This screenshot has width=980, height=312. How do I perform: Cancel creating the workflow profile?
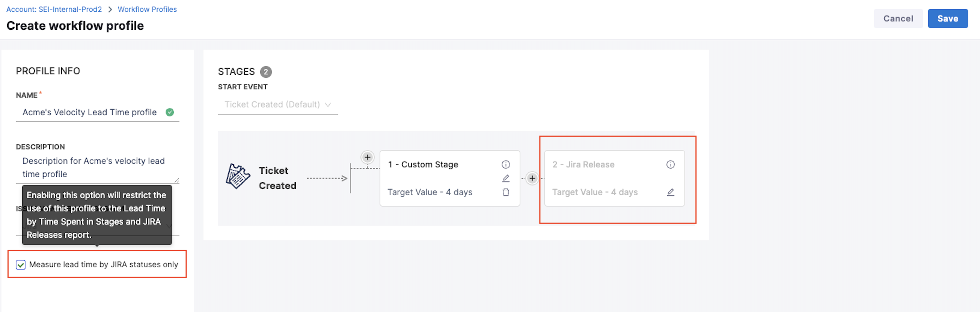898,19
